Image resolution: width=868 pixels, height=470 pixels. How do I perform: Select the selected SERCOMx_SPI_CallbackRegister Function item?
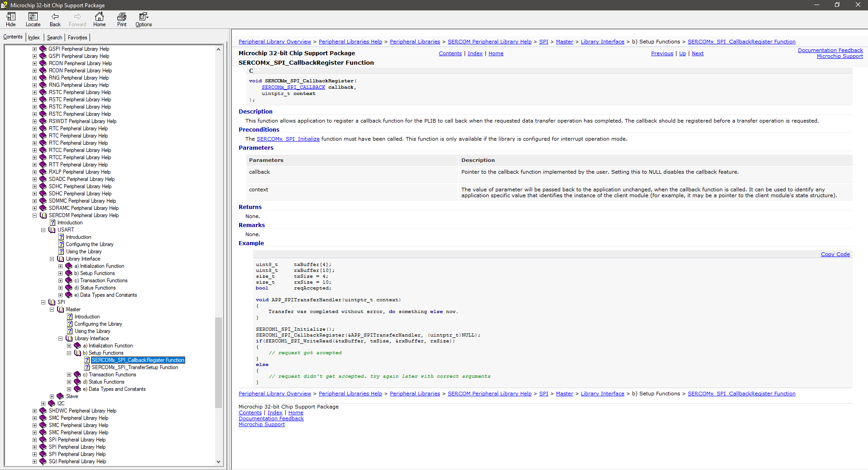tap(138, 360)
